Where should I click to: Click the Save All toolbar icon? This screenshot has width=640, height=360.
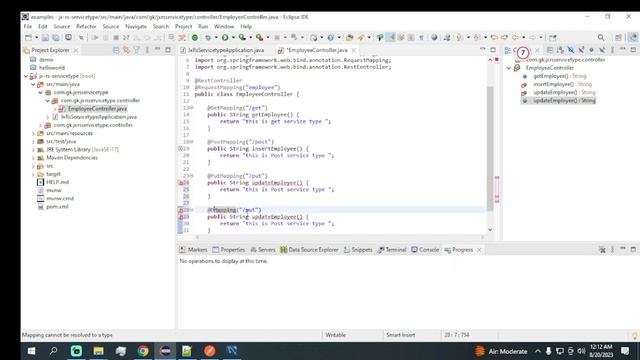56,38
